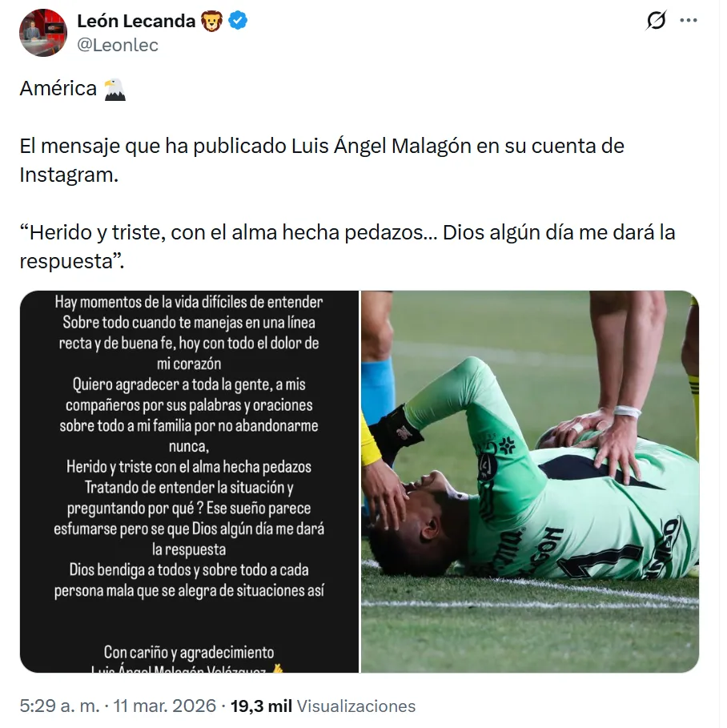
Task: Click the praying hands emoji in the story image
Action: 278,669
